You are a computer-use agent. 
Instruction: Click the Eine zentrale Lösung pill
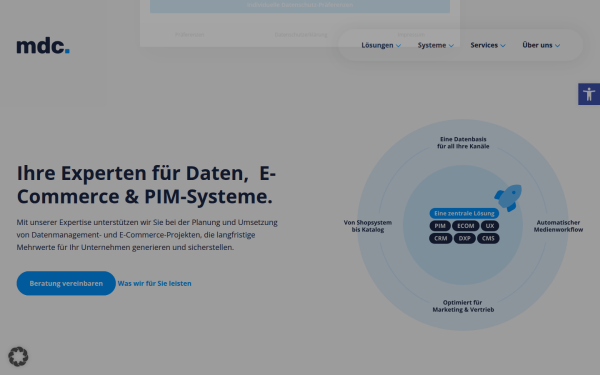point(464,213)
